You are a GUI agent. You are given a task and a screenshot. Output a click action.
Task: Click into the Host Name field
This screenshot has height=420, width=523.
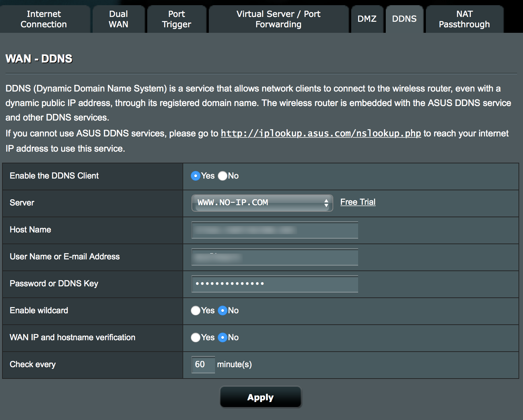(x=275, y=230)
